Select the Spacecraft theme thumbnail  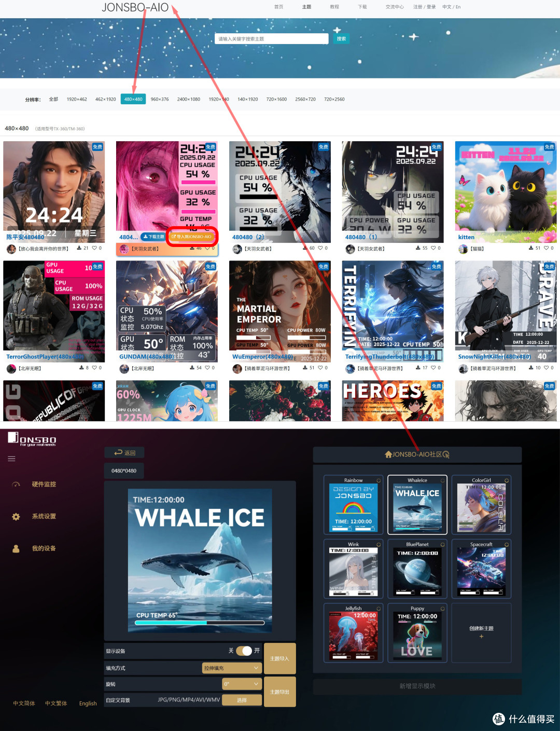[x=481, y=572]
